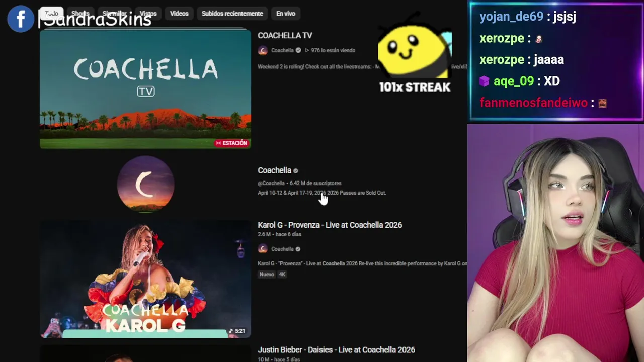644x362 pixels.
Task: Click xerozpe's 'jaaaa' chat message
Action: [x=548, y=60]
